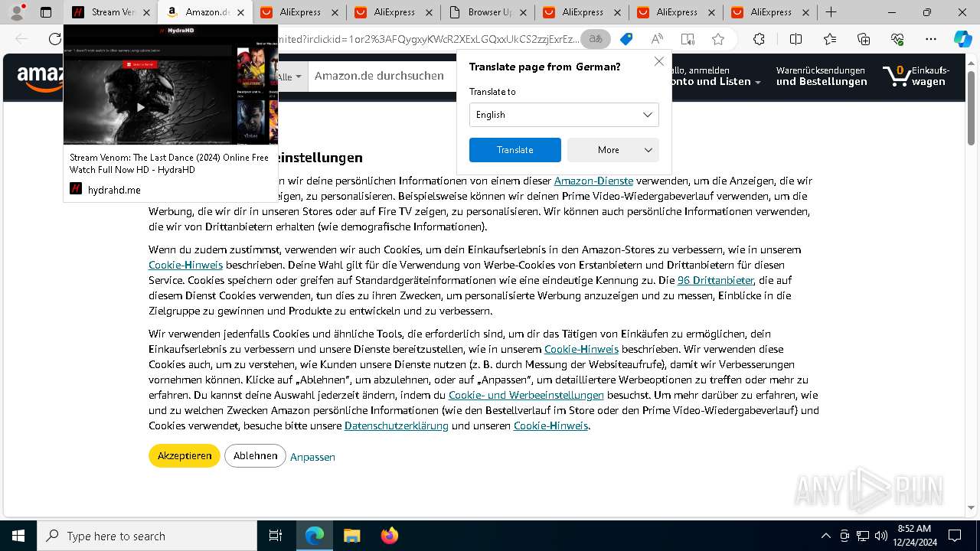Click the Amazon.de search field

pyautogui.click(x=383, y=76)
